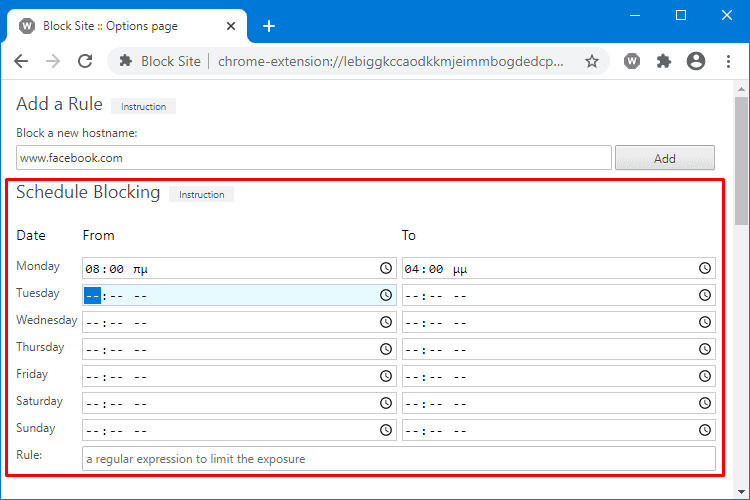Close the Block Site Options tab
Viewport: 750px width, 500px height.
point(231,26)
